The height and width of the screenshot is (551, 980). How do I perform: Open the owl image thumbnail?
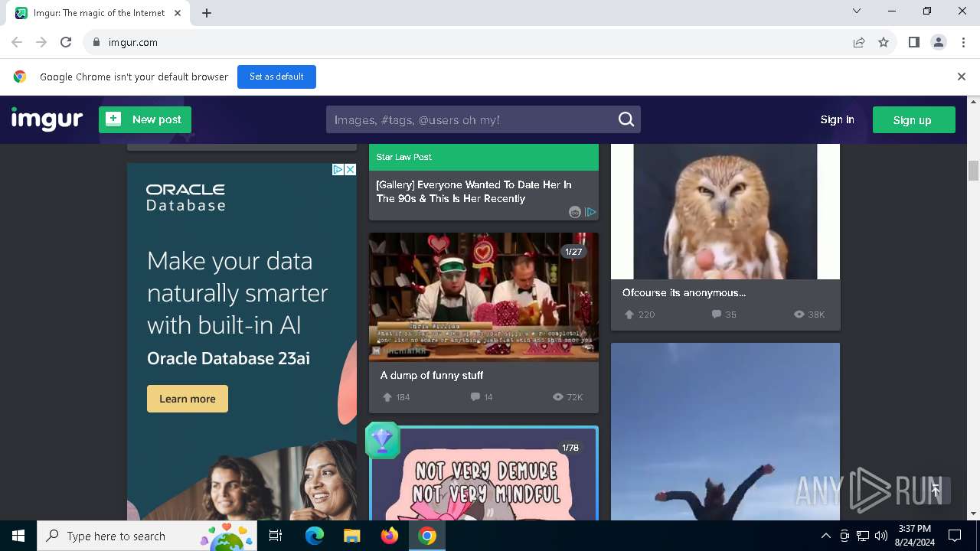(725, 211)
